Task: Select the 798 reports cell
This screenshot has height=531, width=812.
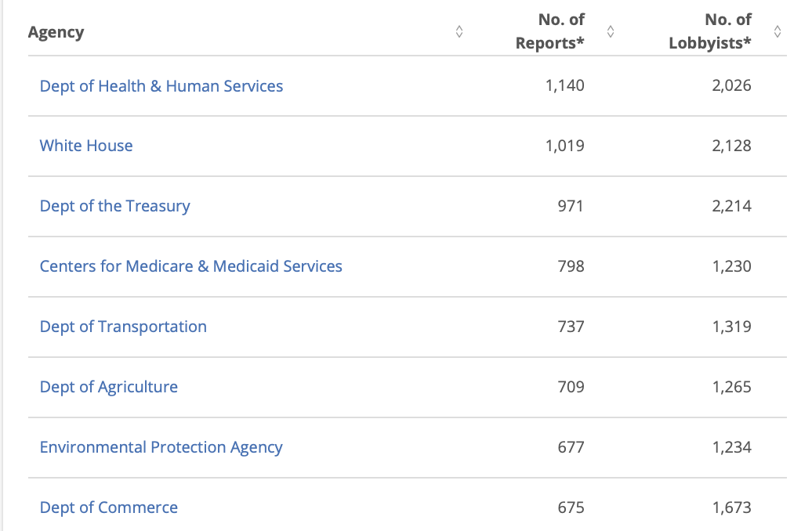Action: coord(571,266)
